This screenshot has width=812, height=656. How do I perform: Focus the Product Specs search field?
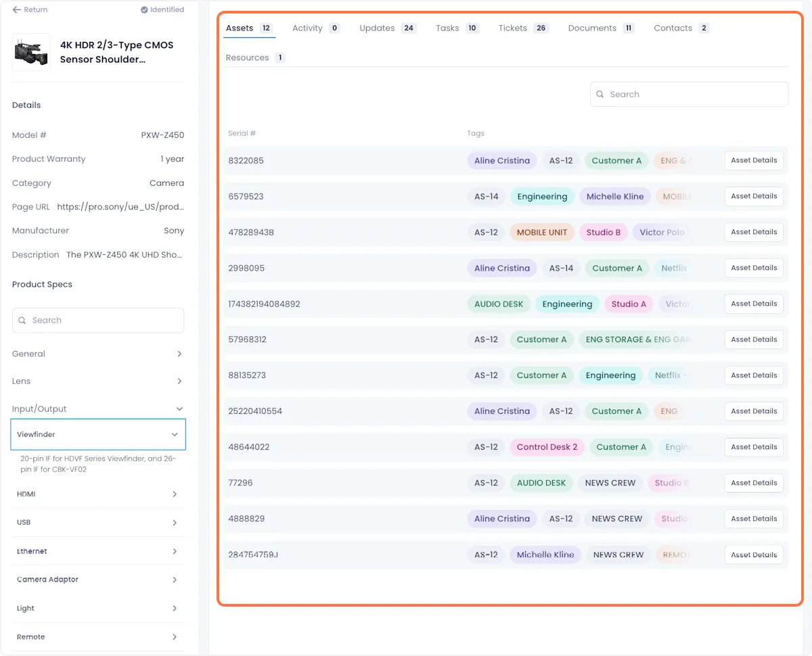[x=98, y=321]
